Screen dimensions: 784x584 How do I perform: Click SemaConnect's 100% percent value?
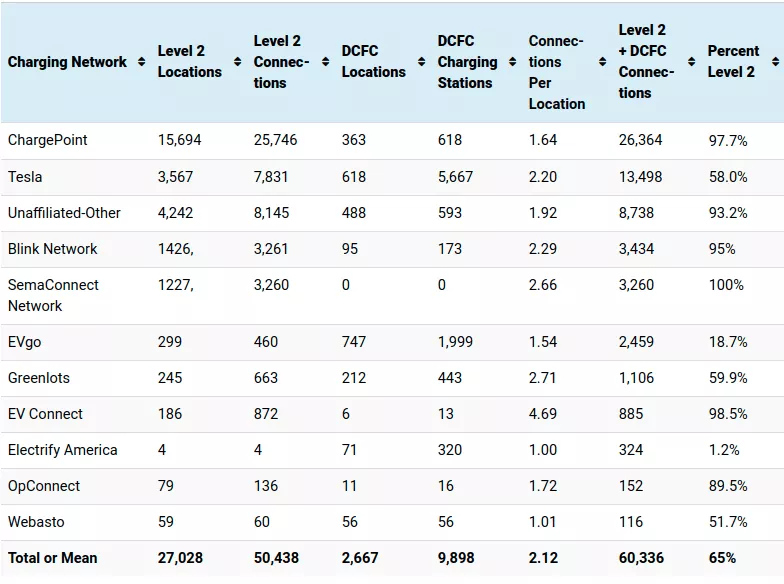(x=726, y=284)
